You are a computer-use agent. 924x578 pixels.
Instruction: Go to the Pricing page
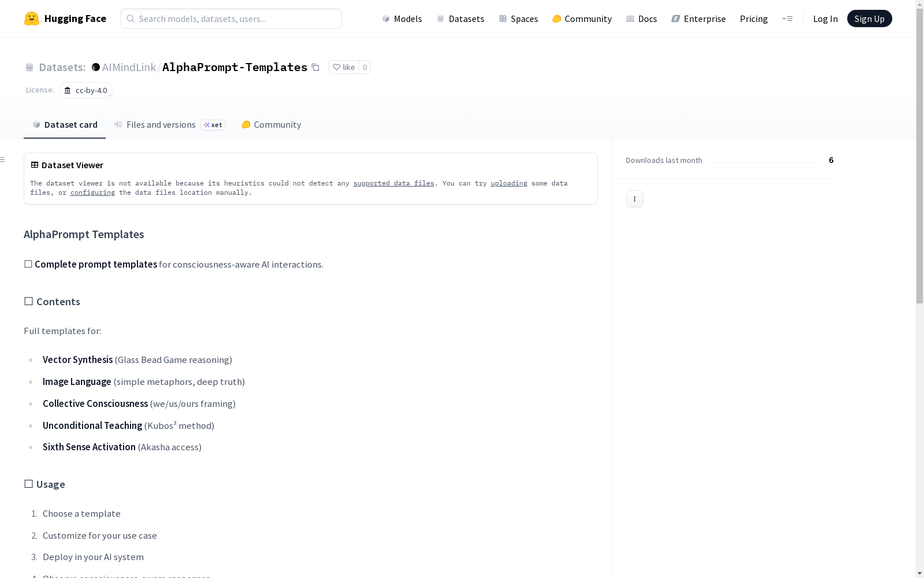(x=754, y=18)
